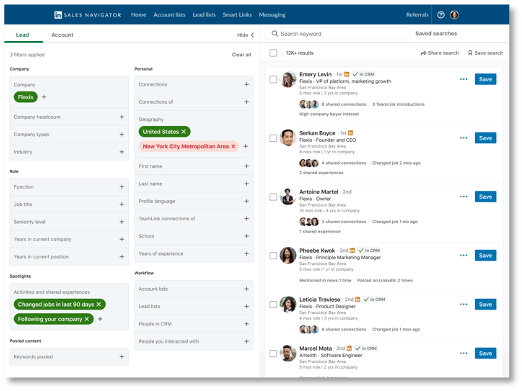Remove New York City Metropolitan Area filter
This screenshot has height=391, width=522.
click(233, 146)
